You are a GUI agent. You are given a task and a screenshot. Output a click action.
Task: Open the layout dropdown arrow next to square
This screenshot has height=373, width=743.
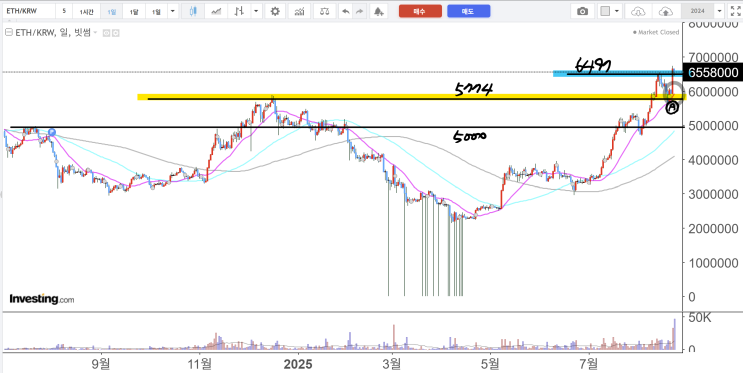click(616, 11)
